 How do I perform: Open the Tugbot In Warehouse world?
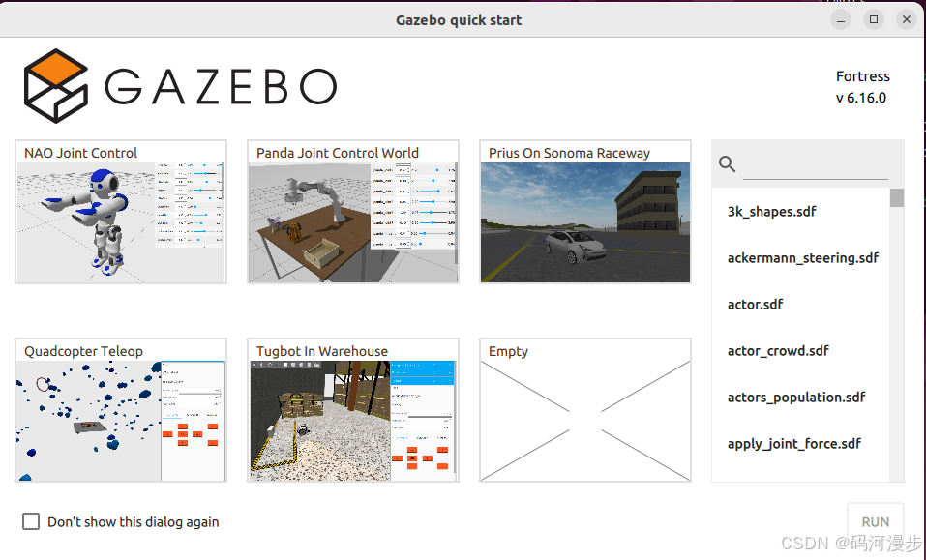click(352, 410)
